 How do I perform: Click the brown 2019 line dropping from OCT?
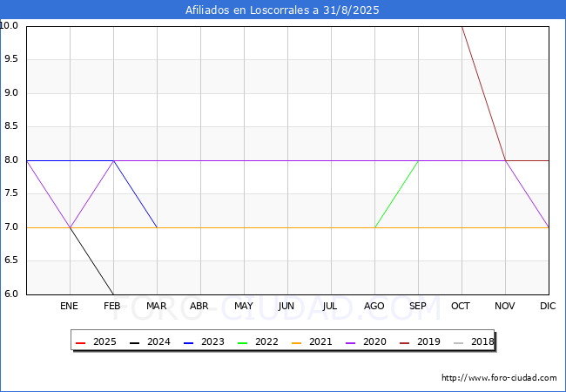tap(483, 93)
